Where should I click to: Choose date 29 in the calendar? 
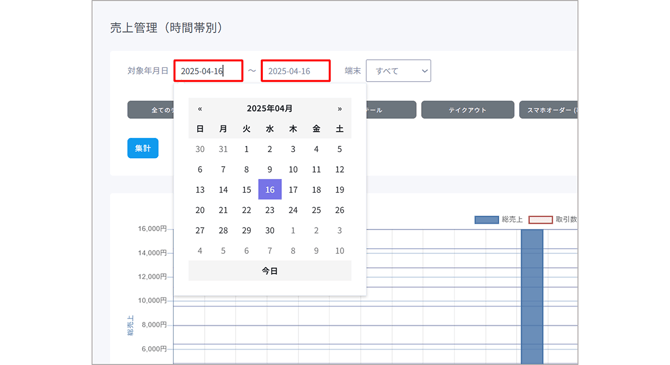coord(247,230)
